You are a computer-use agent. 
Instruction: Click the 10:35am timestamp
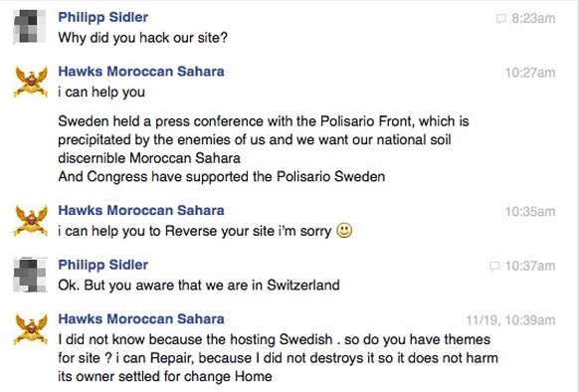point(530,212)
